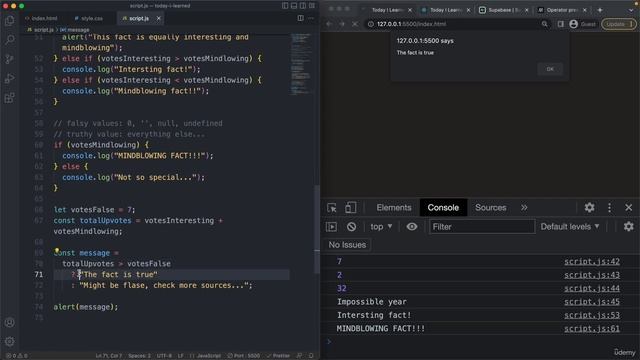Click the browser address bar URL
The image size is (640, 360).
click(411, 24)
